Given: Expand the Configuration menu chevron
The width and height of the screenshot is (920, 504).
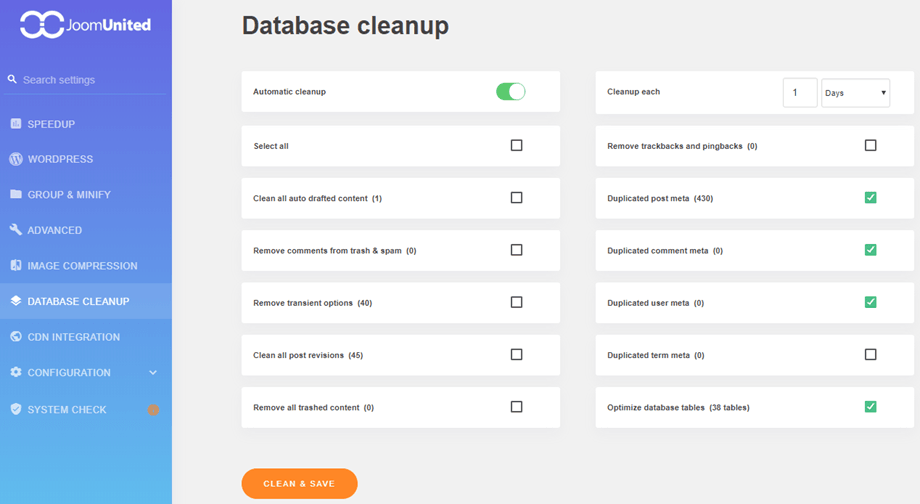Looking at the screenshot, I should point(153,373).
